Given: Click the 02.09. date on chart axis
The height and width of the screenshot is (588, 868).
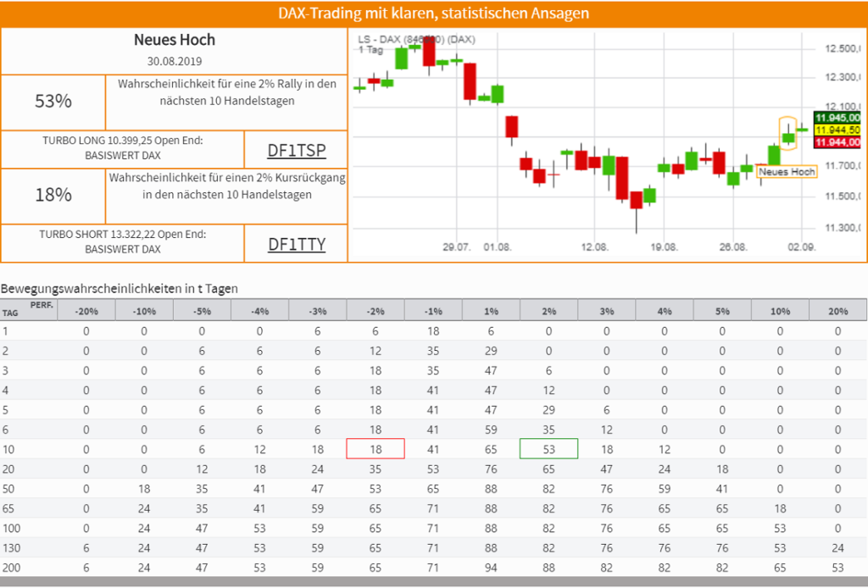Looking at the screenshot, I should click(802, 247).
